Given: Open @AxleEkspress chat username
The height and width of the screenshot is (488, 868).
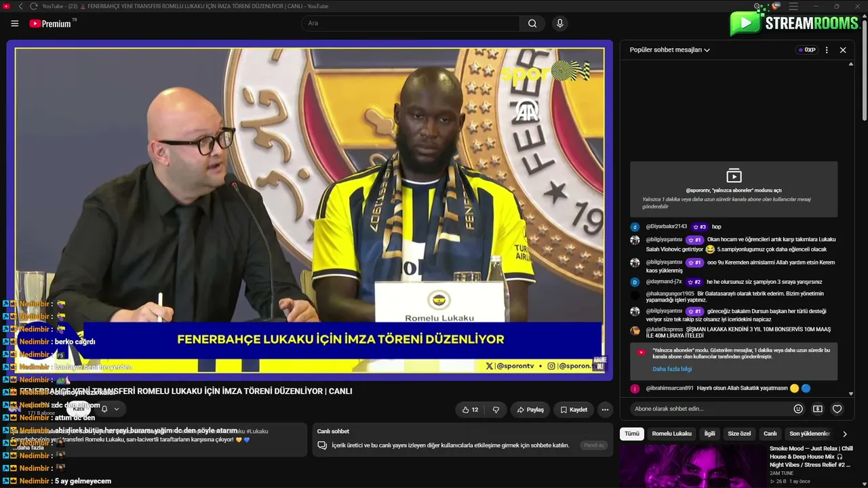Looking at the screenshot, I should pos(664,329).
